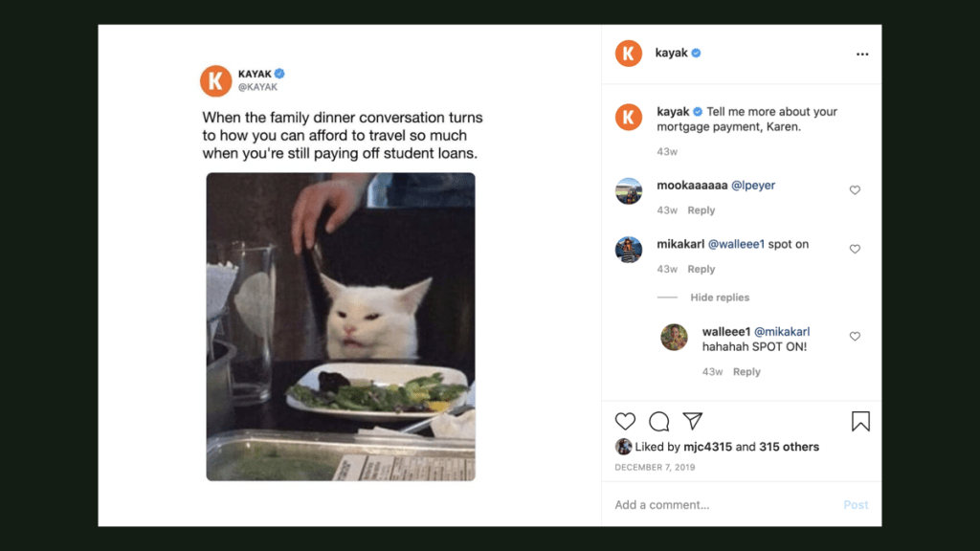View walleee1's profile avatar

click(674, 338)
